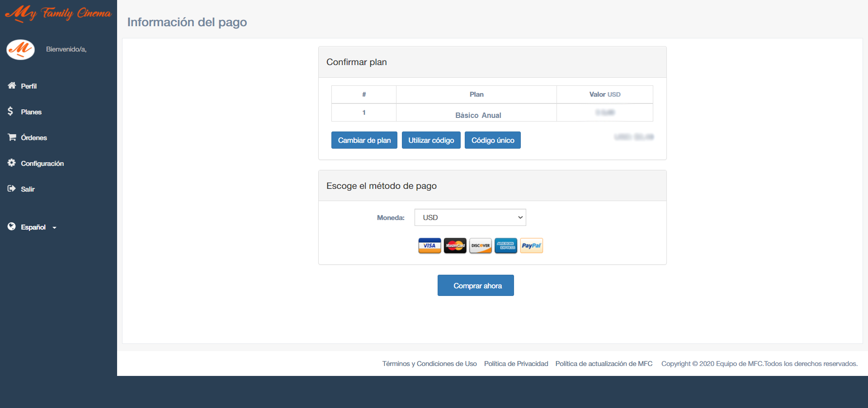Click the Bienvenido/a greeting text
This screenshot has width=868, height=408.
[66, 49]
